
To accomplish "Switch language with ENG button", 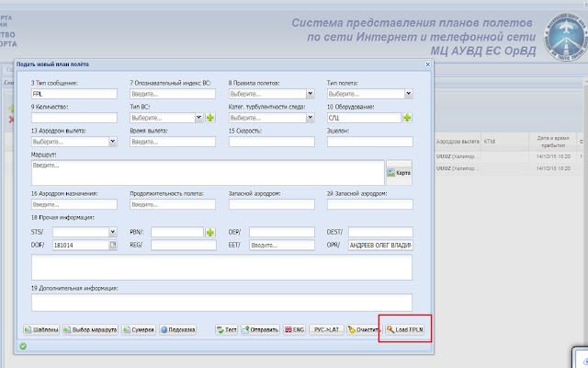I will point(295,328).
